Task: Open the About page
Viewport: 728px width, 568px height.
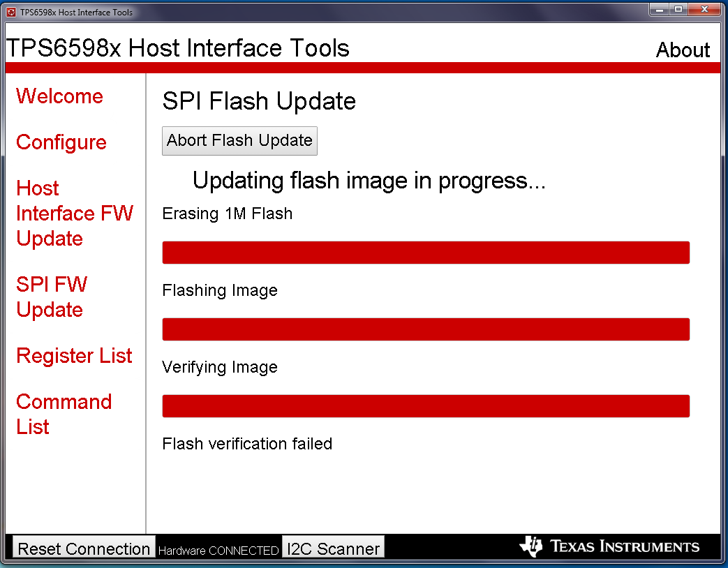Action: click(683, 50)
